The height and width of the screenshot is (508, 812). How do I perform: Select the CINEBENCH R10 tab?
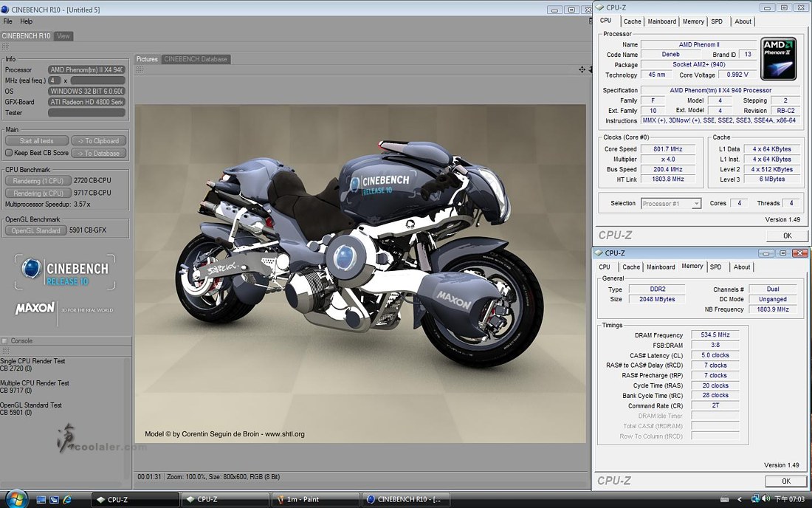[x=26, y=35]
